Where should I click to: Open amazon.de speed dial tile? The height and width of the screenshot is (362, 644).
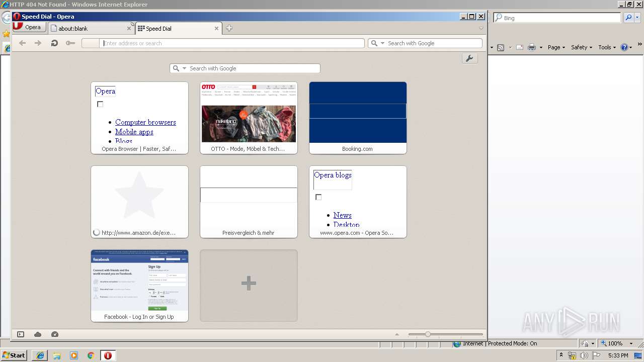tap(139, 202)
